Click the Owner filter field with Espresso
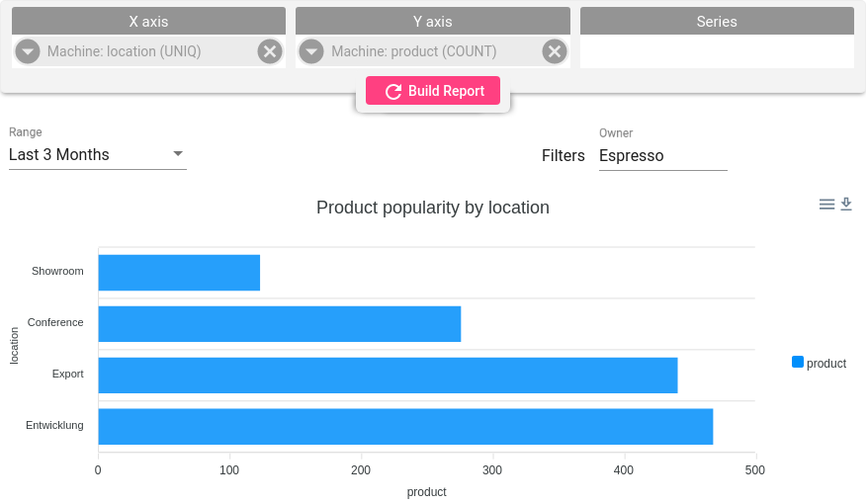Viewport: 868px width, 504px height. 662,156
